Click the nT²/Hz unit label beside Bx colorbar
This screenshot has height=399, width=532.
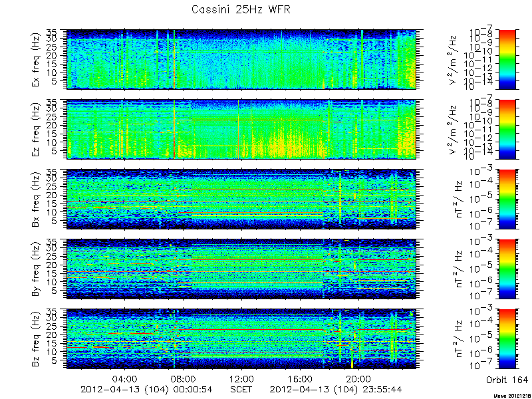(x=459, y=199)
